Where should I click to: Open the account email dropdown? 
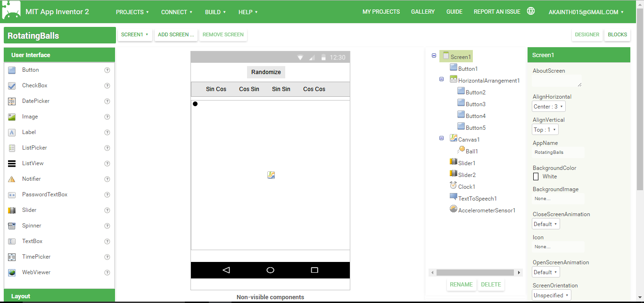tap(586, 12)
